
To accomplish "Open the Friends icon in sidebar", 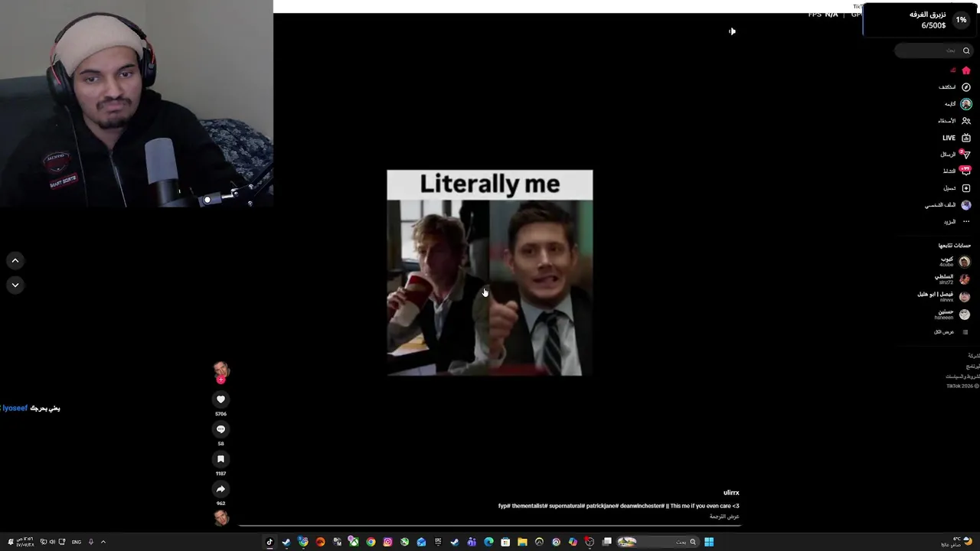I will pos(966,121).
